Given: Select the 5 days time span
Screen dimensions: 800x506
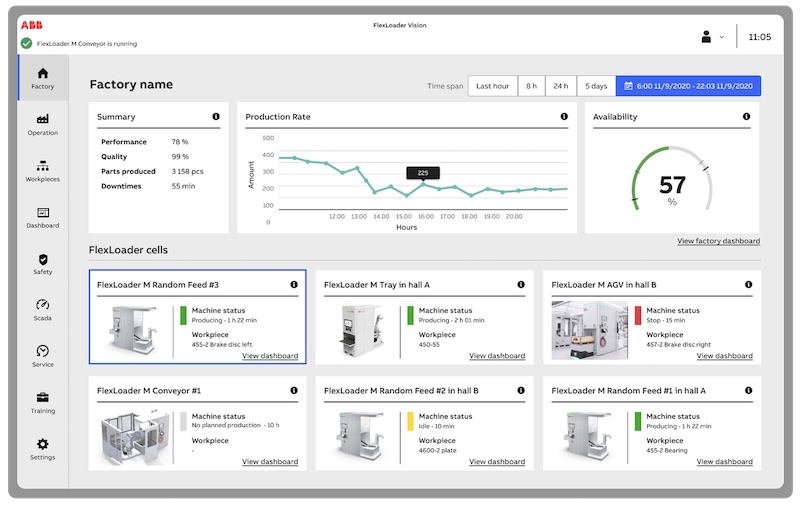Looking at the screenshot, I should 596,86.
